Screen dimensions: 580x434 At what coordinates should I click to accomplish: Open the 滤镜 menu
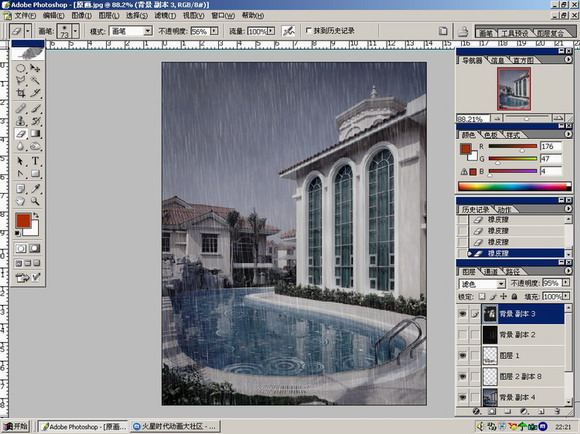click(165, 16)
